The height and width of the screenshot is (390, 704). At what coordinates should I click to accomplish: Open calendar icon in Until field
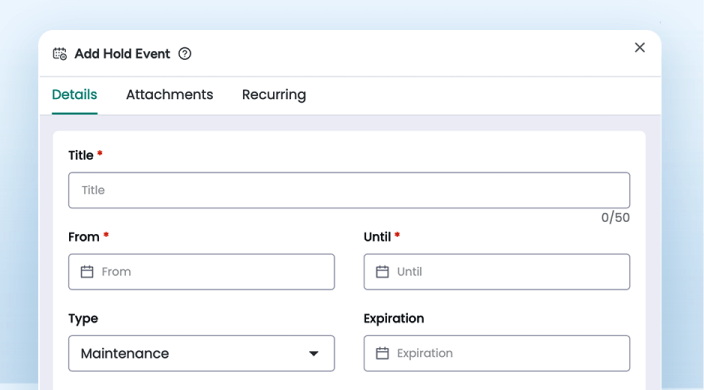click(382, 272)
